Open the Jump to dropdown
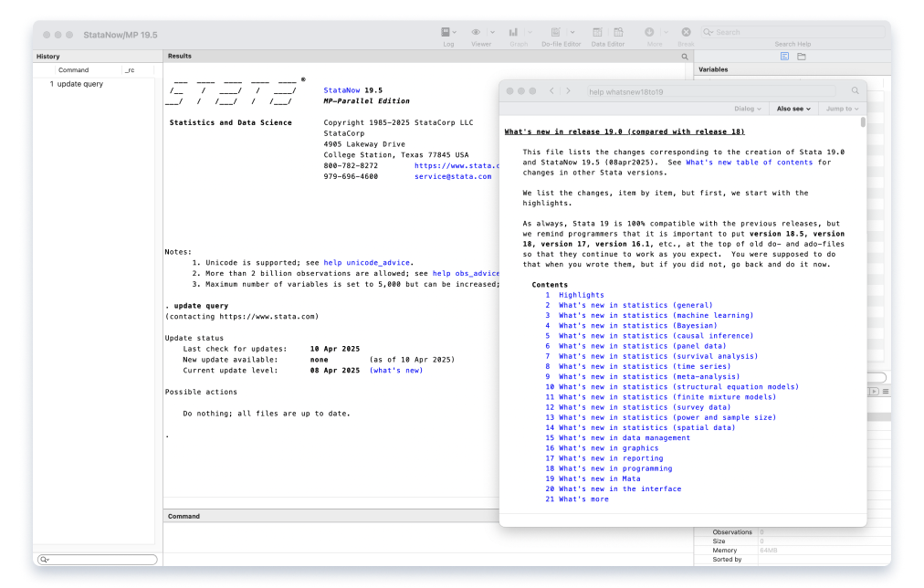Image resolution: width=924 pixels, height=588 pixels. [x=842, y=109]
